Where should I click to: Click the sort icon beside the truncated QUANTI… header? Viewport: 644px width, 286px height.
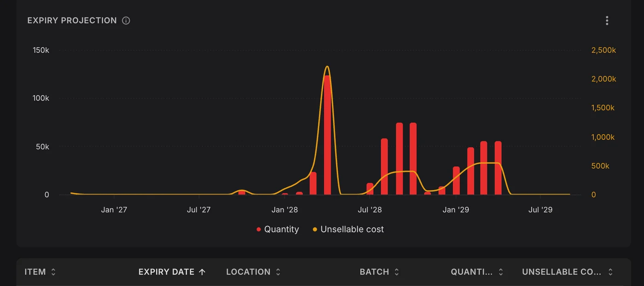click(x=501, y=272)
